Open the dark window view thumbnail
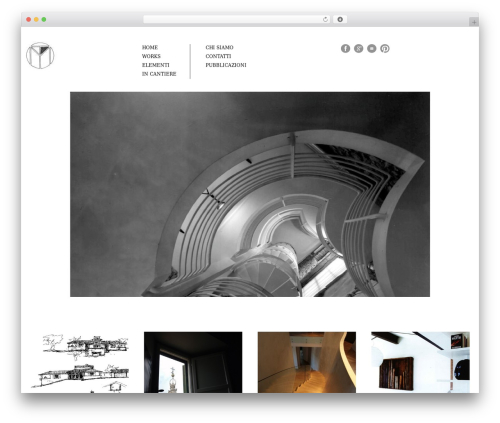This screenshot has height=423, width=500. pos(193,362)
